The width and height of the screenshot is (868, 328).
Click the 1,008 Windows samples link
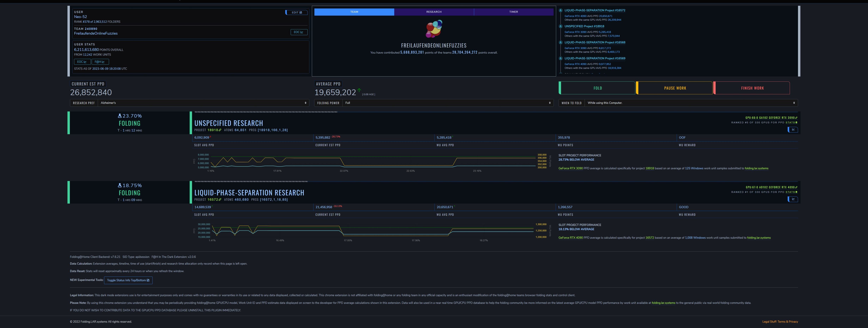tap(695, 238)
